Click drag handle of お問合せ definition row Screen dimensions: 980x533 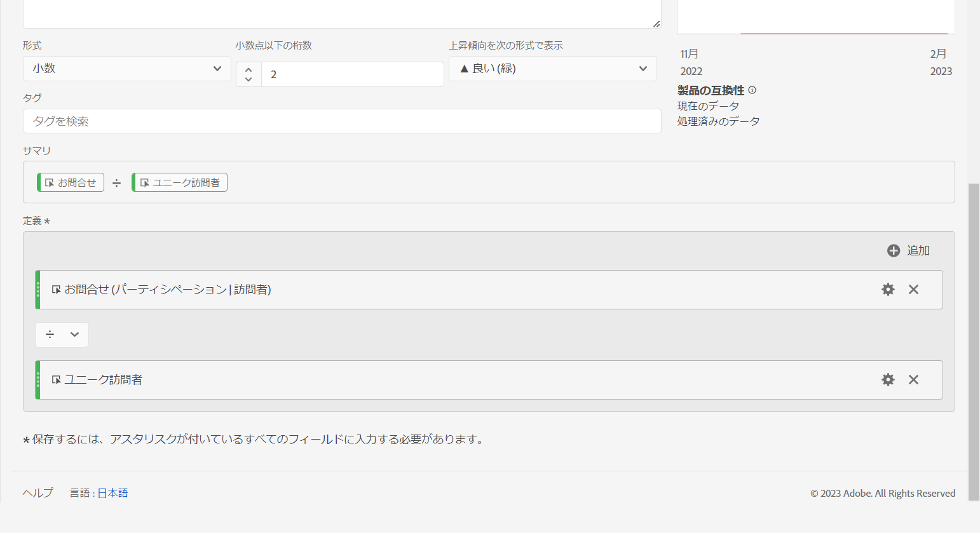click(38, 290)
